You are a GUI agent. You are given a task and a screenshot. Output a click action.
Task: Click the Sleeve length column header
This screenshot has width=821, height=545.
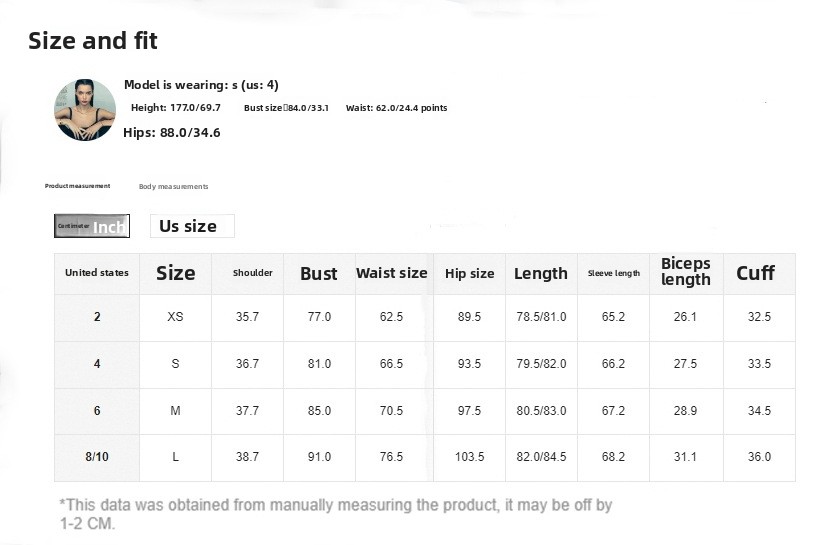pyautogui.click(x=614, y=273)
